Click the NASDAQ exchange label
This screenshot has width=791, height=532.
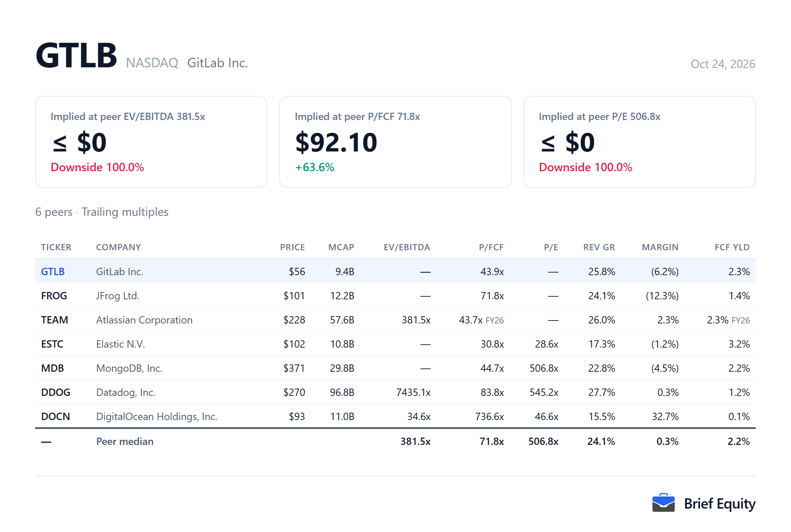pos(152,63)
